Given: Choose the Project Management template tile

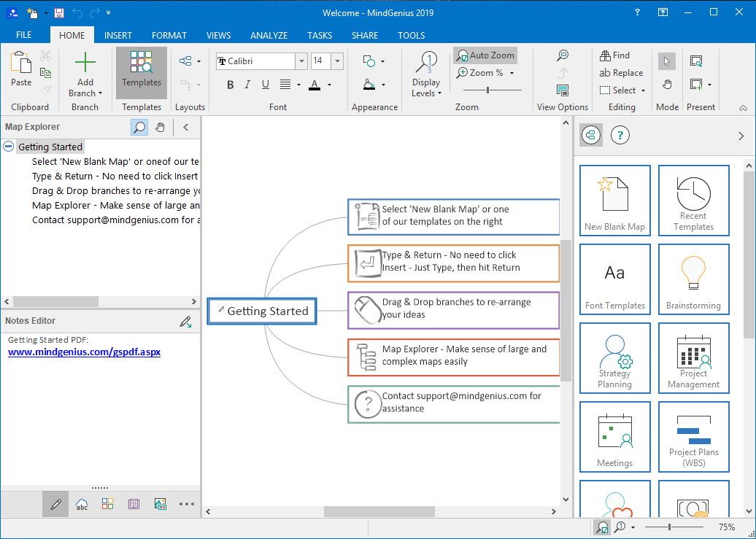Looking at the screenshot, I should (x=693, y=357).
